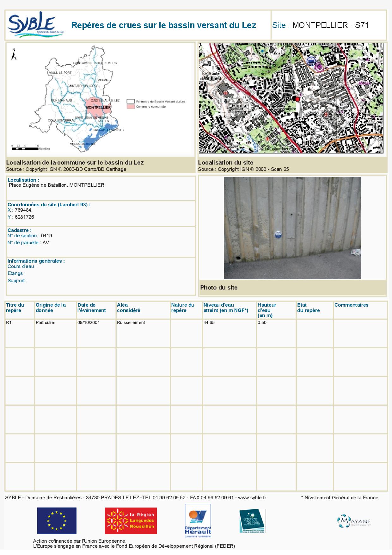Click the 'Titre du repère' column header
Viewport: 392px width, 555px height.
(15, 308)
